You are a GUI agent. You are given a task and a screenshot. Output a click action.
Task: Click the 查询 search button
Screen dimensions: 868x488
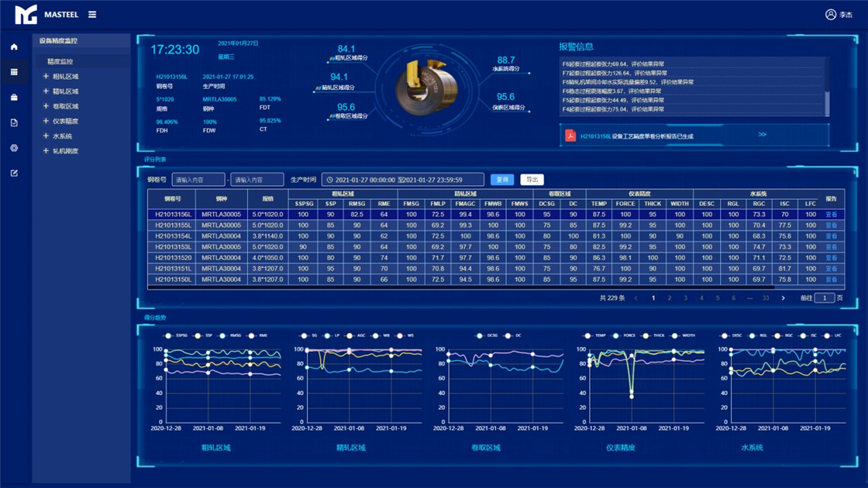[x=502, y=180]
